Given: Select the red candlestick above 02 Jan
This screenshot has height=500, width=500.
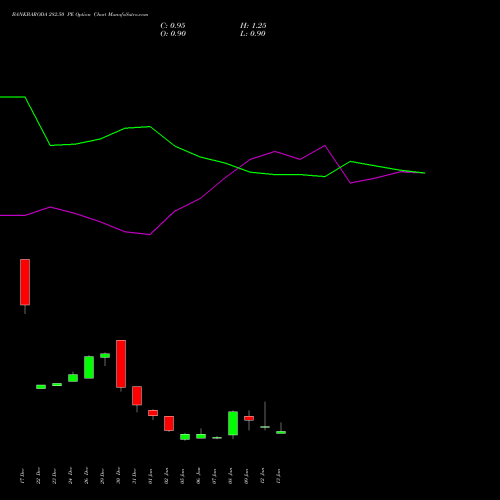Looking at the screenshot, I should click(x=169, y=423).
